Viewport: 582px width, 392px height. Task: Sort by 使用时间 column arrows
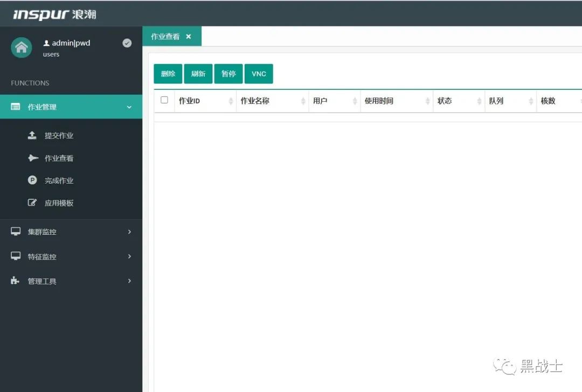pyautogui.click(x=427, y=101)
